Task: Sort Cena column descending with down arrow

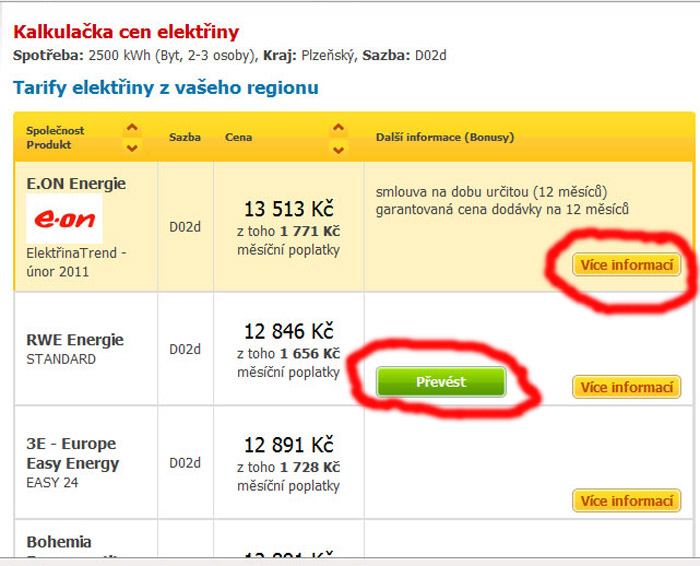Action: pos(338,149)
